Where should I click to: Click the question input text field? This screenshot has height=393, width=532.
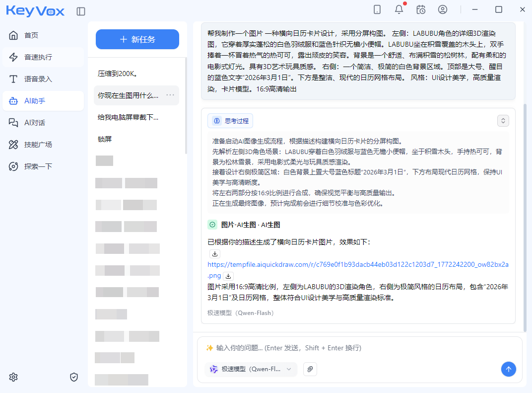[x=357, y=348]
